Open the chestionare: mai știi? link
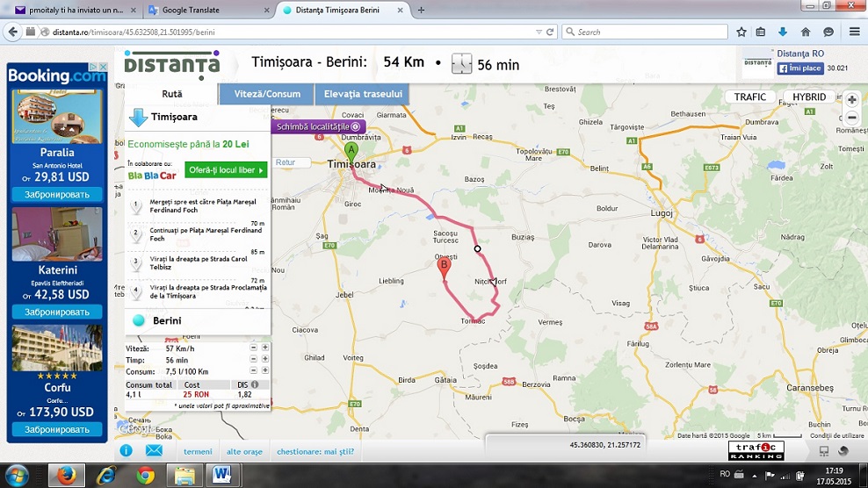Screen dimensions: 868x488 pos(315,451)
